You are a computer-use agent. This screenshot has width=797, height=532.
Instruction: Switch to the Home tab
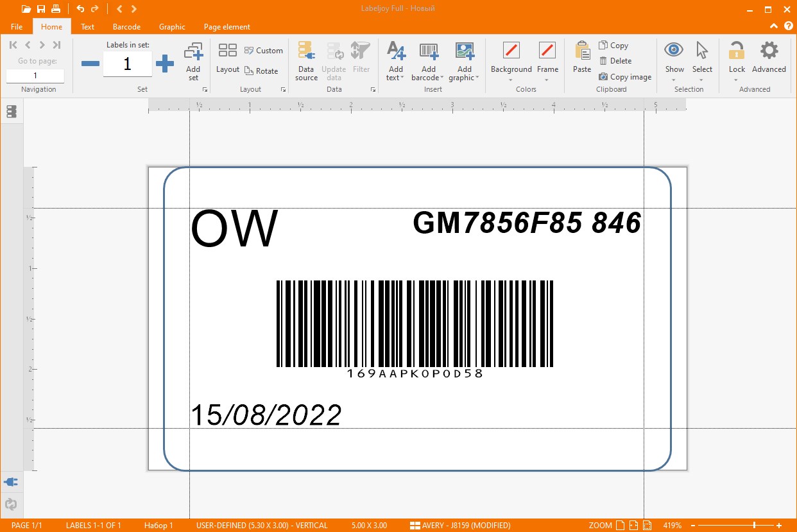point(52,27)
